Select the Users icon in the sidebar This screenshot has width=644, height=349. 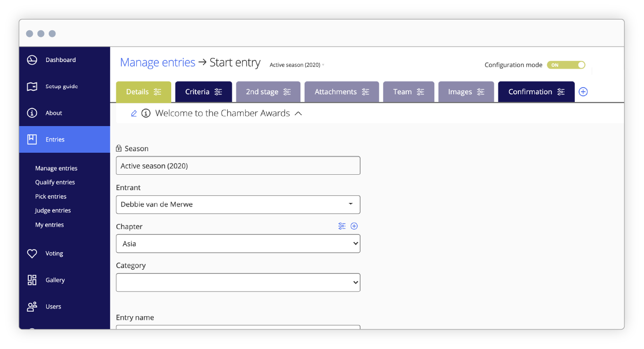tap(32, 306)
